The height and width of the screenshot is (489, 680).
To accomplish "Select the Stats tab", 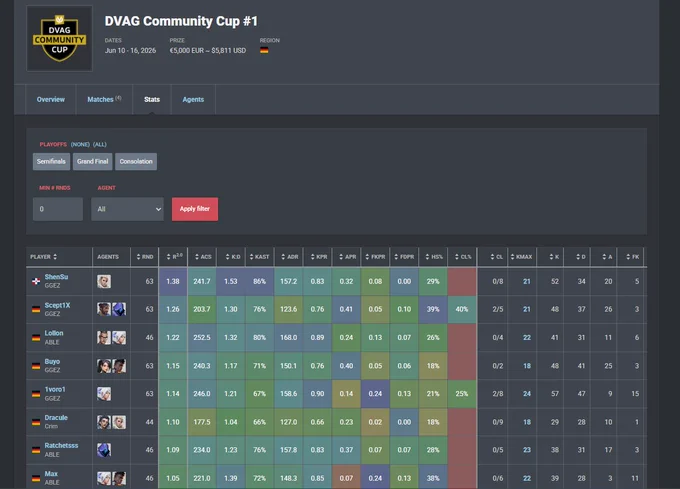I will tap(152, 100).
